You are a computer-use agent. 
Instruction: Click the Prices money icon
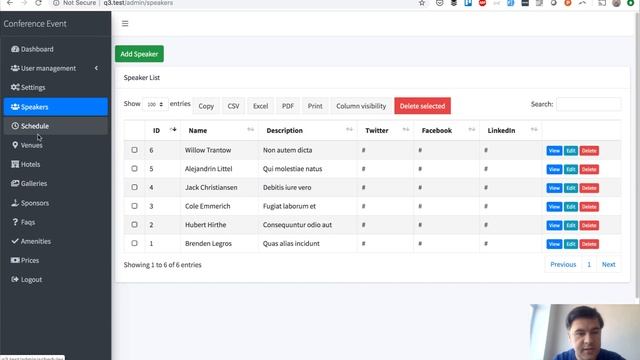click(15, 260)
